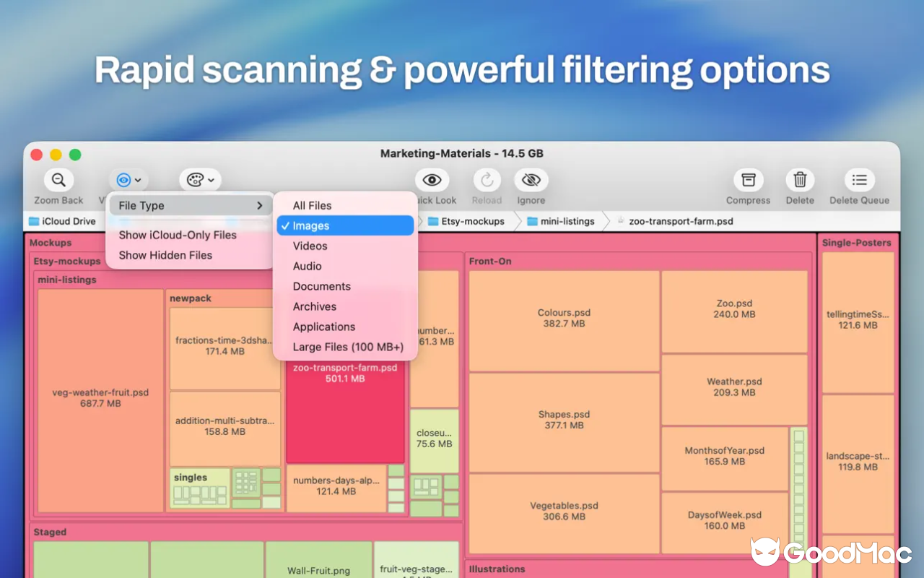Expand the File Type submenu
This screenshot has height=578, width=924.
[x=191, y=206]
